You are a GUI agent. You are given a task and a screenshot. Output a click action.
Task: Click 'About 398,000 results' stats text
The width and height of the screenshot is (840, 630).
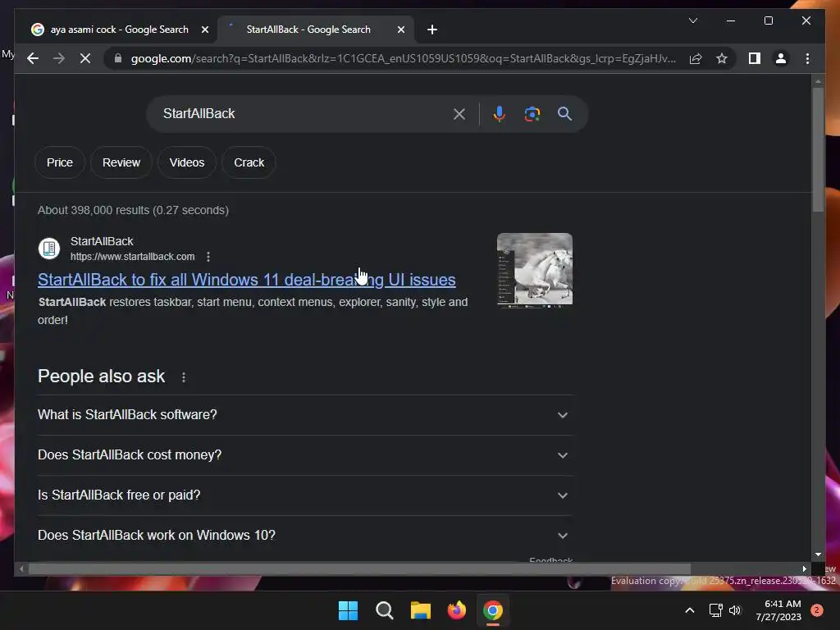point(133,210)
